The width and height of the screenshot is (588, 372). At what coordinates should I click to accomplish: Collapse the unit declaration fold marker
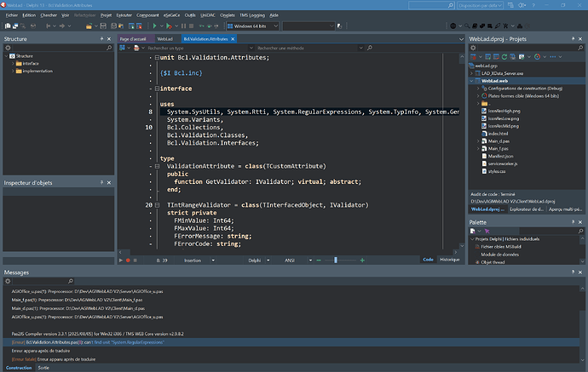(157, 58)
